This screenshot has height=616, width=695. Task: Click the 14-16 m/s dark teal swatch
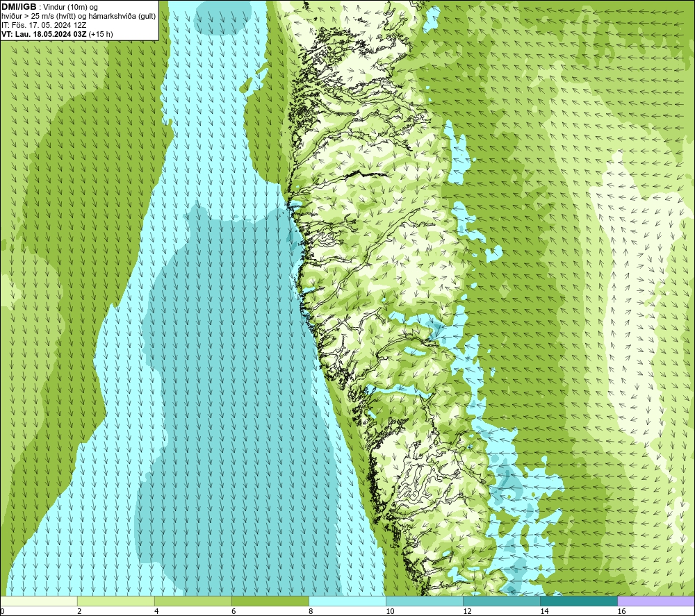pyautogui.click(x=578, y=601)
